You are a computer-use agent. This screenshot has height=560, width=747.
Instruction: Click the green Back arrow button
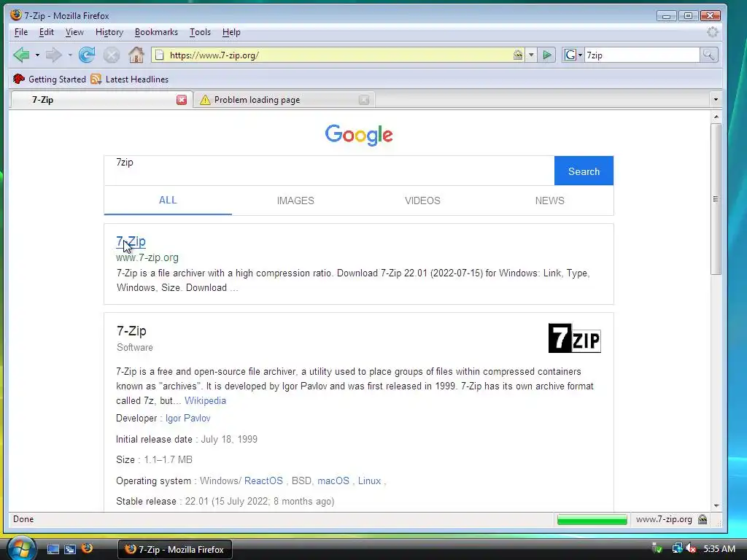pos(21,55)
